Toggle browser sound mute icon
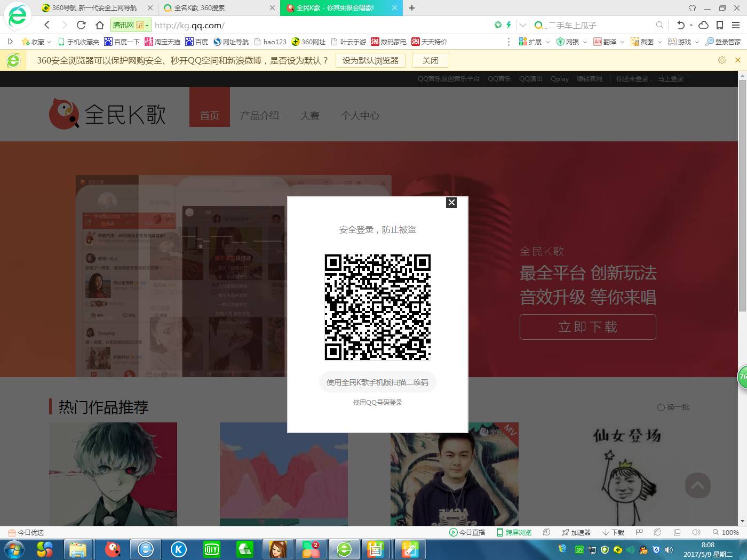The width and height of the screenshot is (747, 560). [696, 532]
